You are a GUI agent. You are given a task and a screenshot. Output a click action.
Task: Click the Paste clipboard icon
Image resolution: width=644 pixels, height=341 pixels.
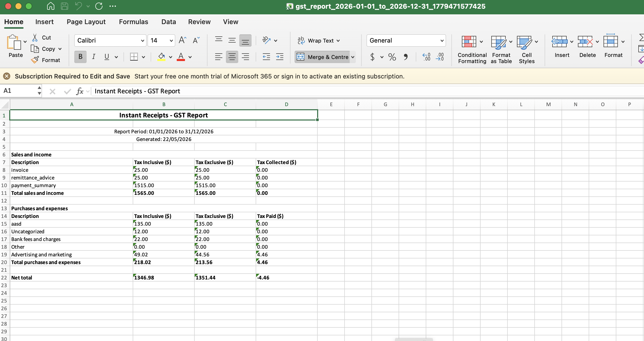(14, 42)
